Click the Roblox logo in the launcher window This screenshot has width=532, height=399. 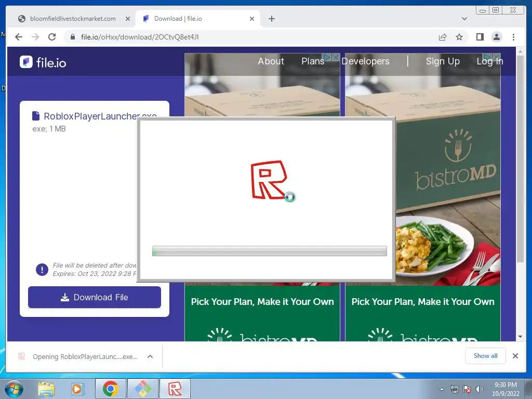pos(269,180)
